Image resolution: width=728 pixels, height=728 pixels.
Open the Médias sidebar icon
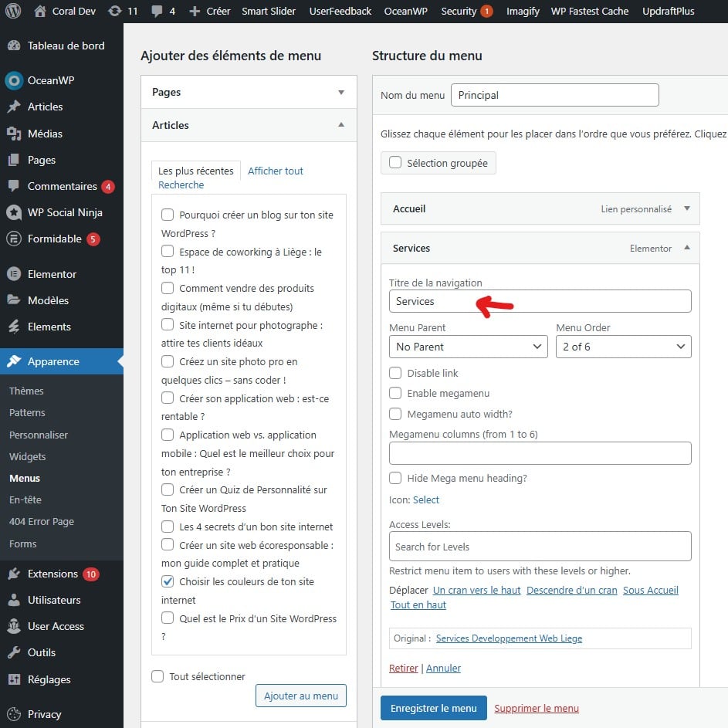point(14,134)
